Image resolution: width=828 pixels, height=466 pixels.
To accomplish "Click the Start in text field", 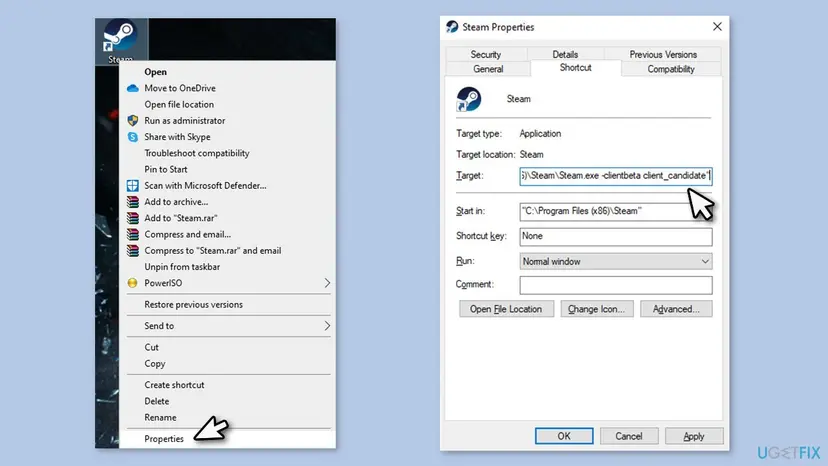I will pyautogui.click(x=616, y=211).
